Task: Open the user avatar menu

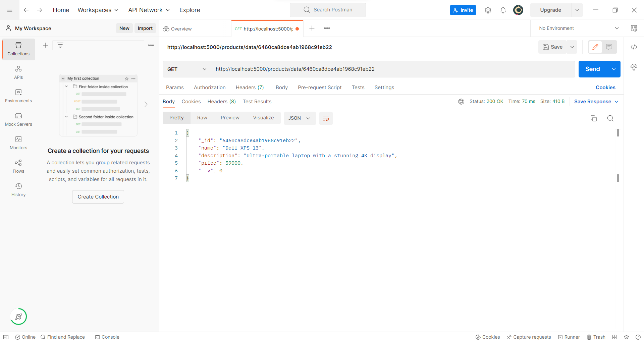Action: [518, 10]
